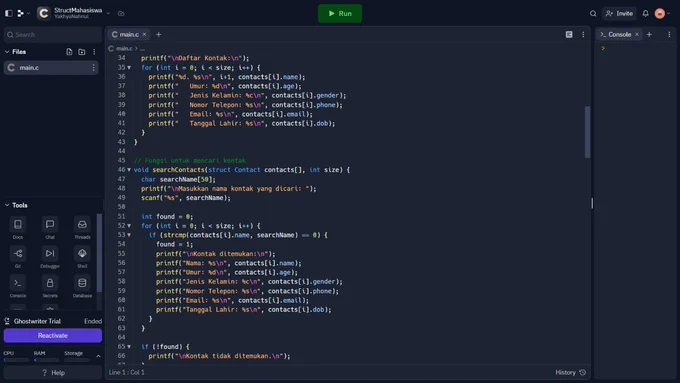
Task: Toggle the sidebar panel icon
Action: pyautogui.click(x=9, y=13)
